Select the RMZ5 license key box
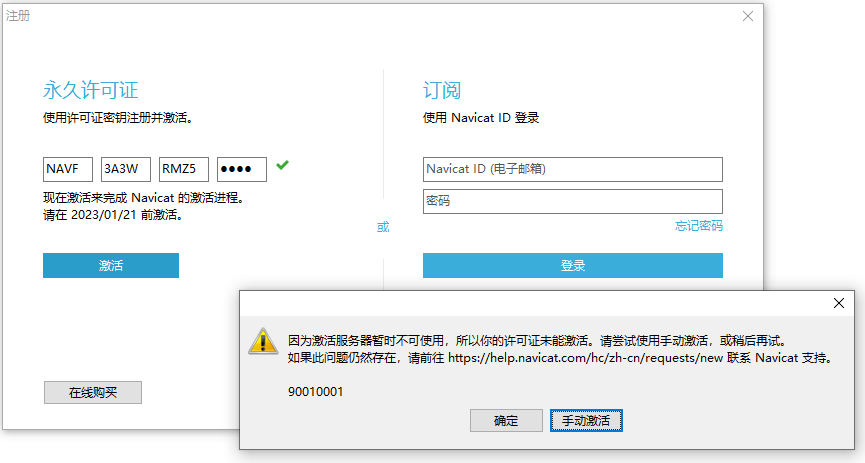This screenshot has width=865, height=463. [184, 169]
